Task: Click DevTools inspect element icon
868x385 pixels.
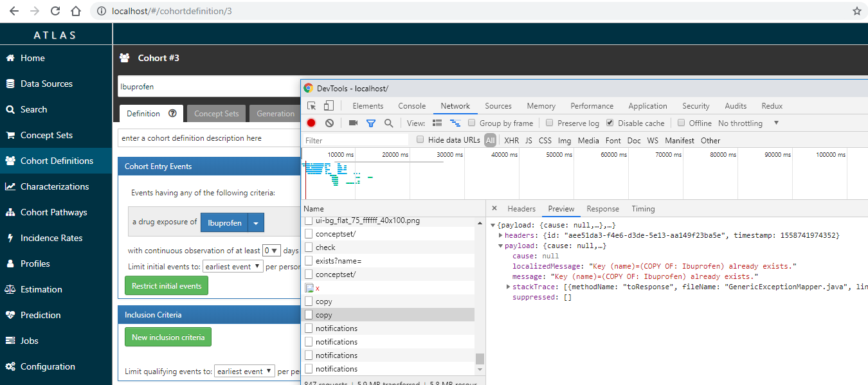Action: 312,106
